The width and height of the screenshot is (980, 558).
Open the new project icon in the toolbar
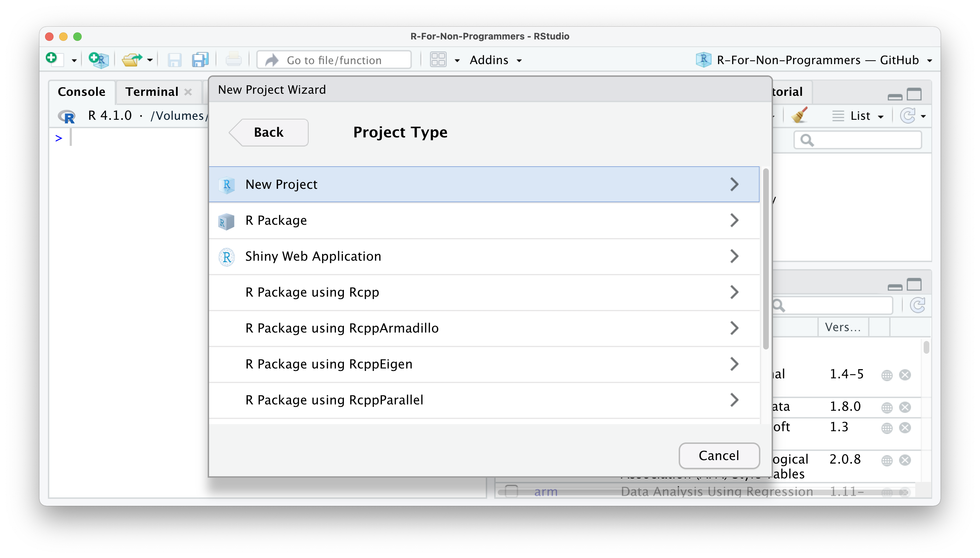(x=99, y=60)
